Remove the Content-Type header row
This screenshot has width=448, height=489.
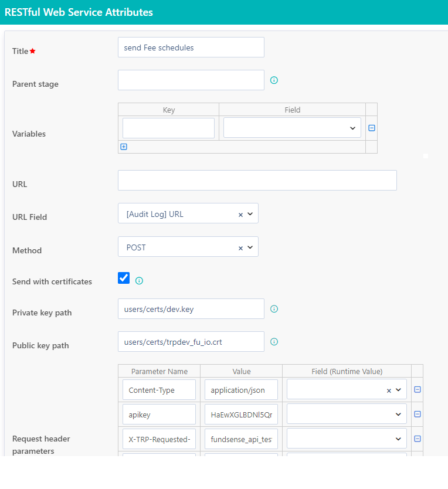pos(418,390)
